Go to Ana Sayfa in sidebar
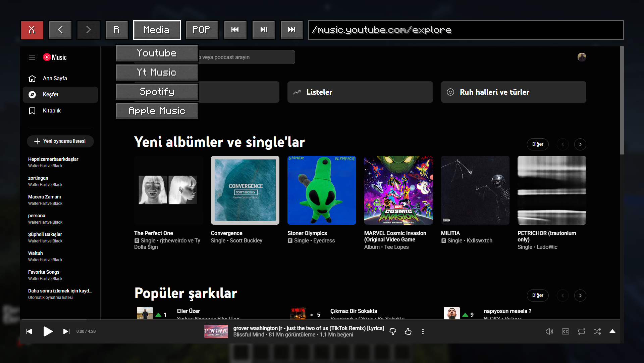Viewport: 644px width, 363px height. pyautogui.click(x=60, y=78)
